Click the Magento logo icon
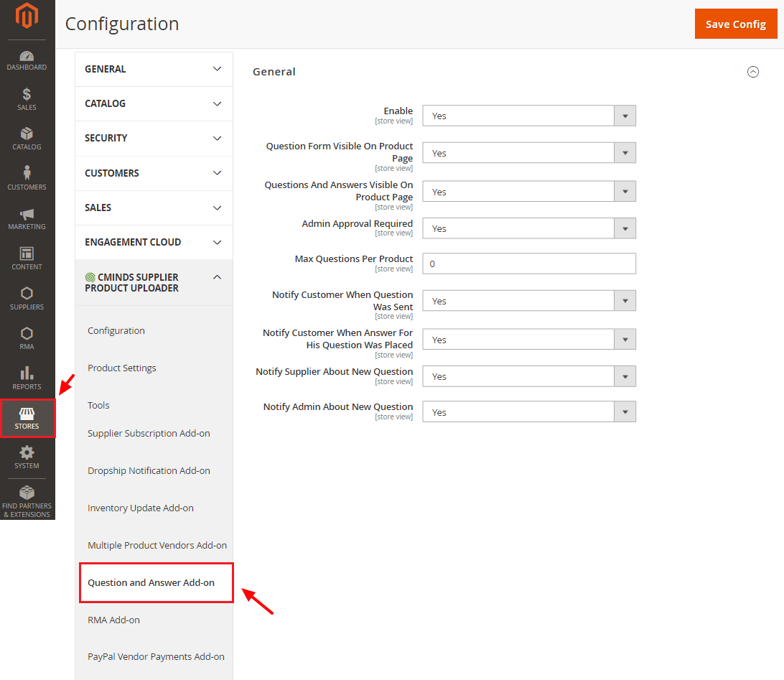 tap(27, 17)
